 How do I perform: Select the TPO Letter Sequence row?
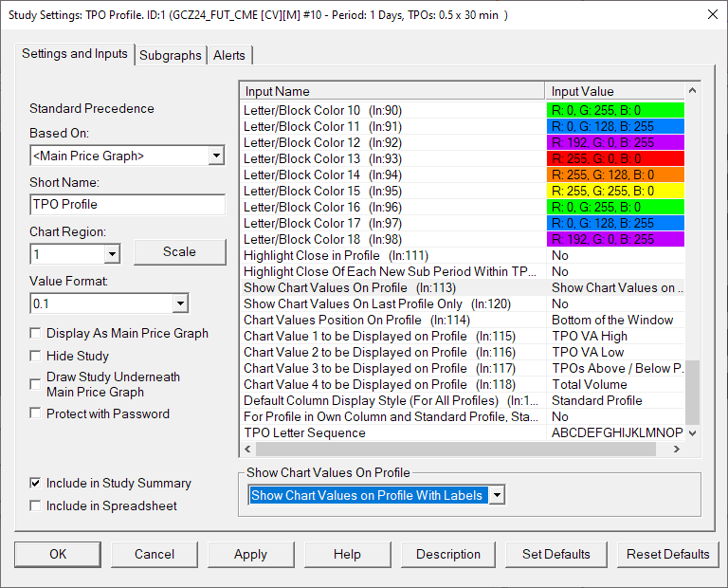coord(463,432)
